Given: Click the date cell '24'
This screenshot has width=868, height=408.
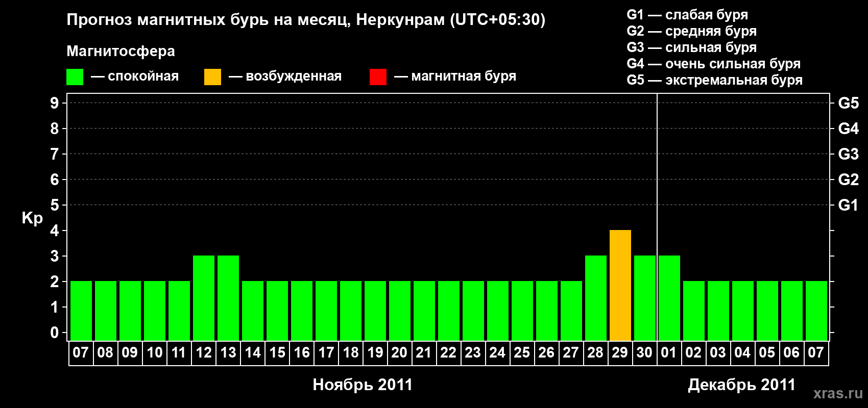Looking at the screenshot, I should pos(498,353).
